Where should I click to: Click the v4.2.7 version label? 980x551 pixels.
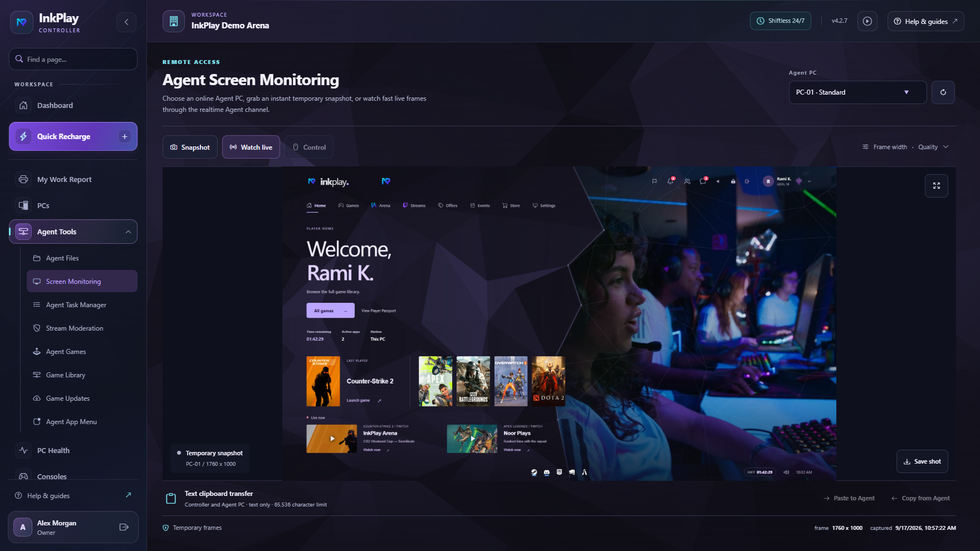point(840,21)
